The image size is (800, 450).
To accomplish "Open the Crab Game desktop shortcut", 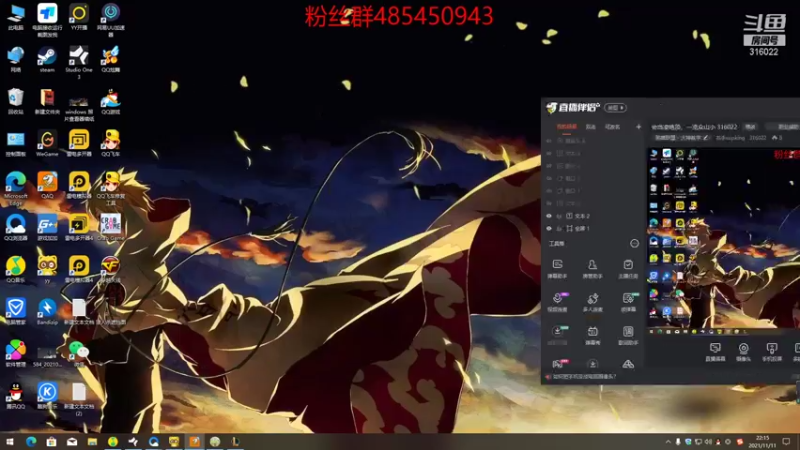I will [110, 227].
